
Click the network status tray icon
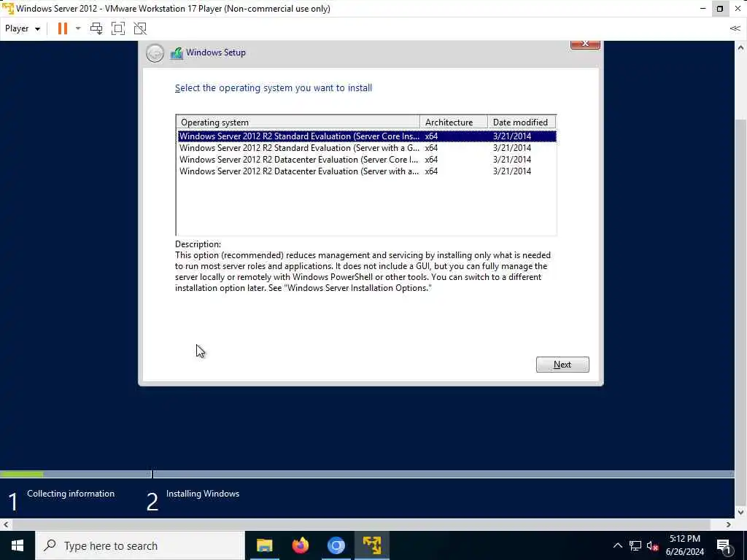click(635, 545)
